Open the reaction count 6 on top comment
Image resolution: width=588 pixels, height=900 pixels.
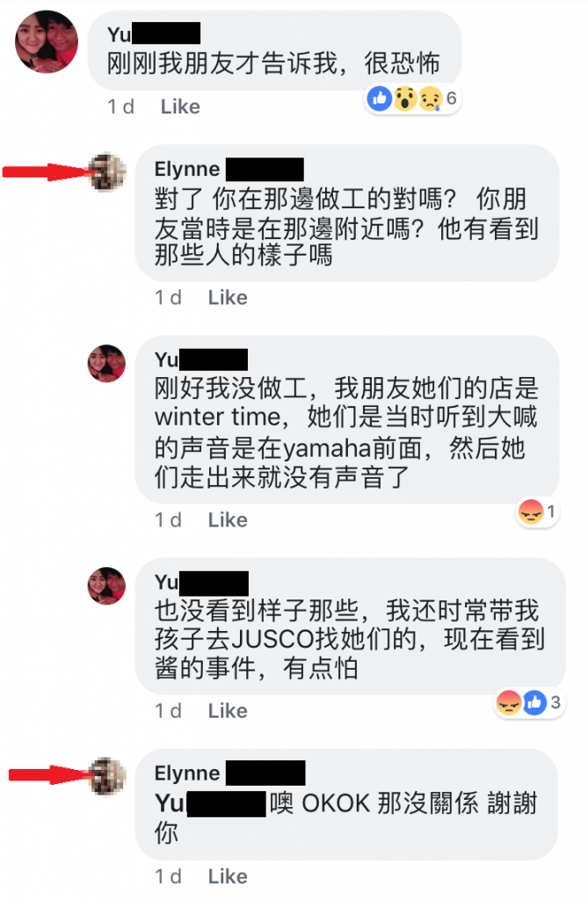(x=452, y=98)
